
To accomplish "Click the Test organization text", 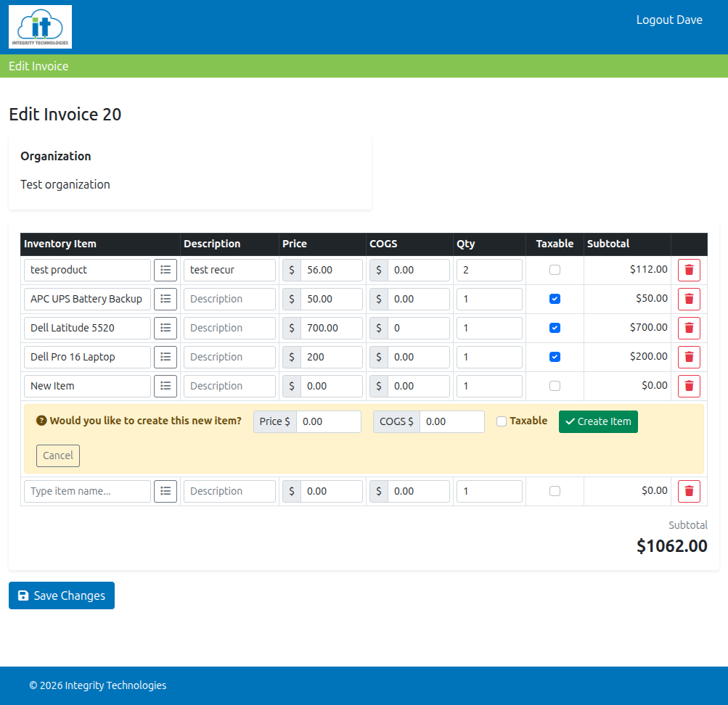I will (65, 184).
